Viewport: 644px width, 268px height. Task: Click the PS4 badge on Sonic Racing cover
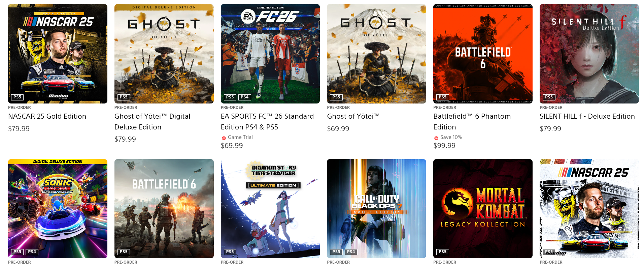[32, 252]
